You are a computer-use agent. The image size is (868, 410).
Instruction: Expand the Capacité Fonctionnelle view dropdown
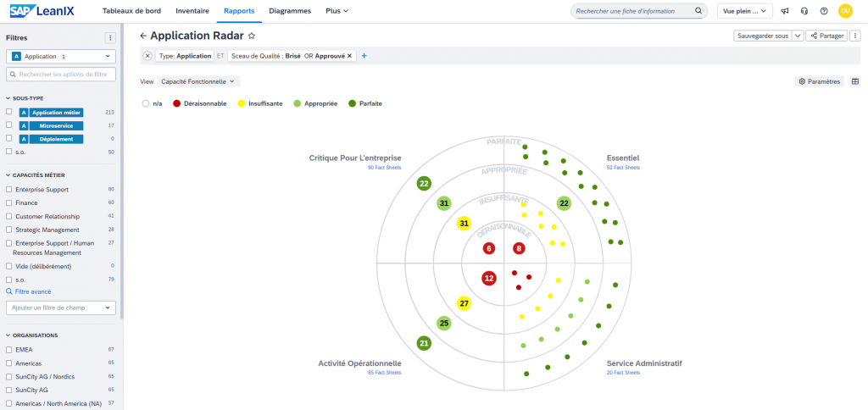pyautogui.click(x=199, y=81)
